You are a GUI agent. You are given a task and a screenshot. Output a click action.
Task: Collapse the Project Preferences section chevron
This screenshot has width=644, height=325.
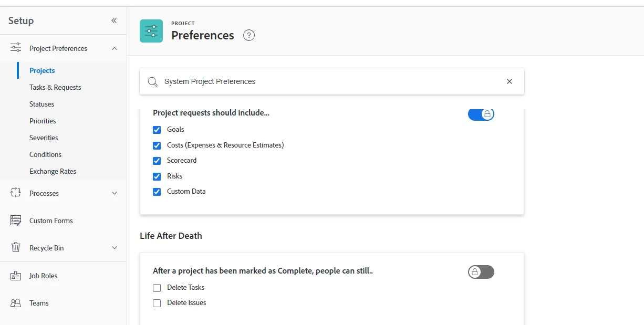click(115, 48)
